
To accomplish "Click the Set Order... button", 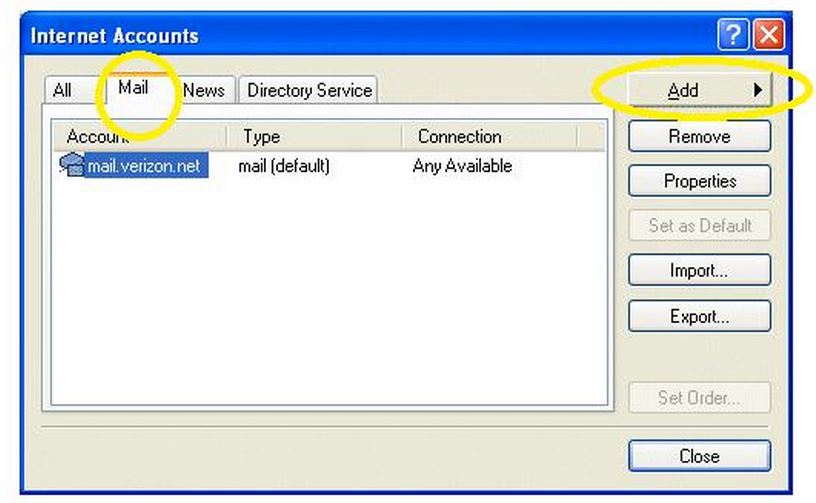I will [x=699, y=397].
